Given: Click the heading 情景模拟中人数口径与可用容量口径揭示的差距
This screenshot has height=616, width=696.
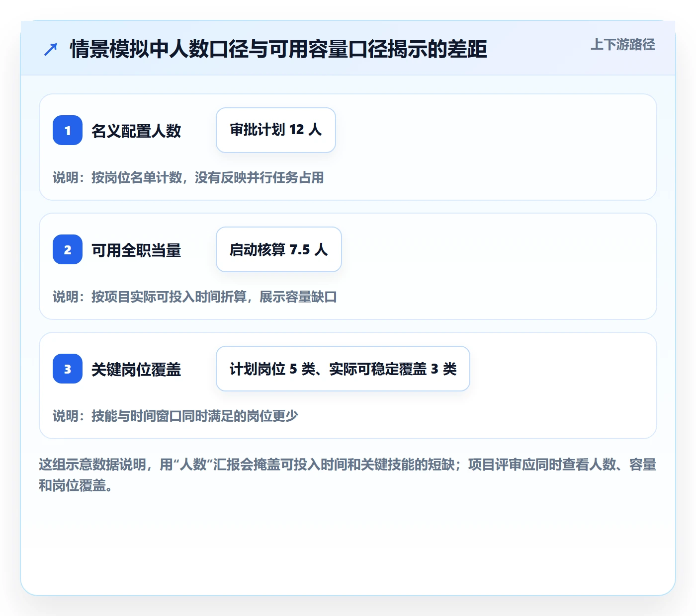Looking at the screenshot, I should point(278,49).
